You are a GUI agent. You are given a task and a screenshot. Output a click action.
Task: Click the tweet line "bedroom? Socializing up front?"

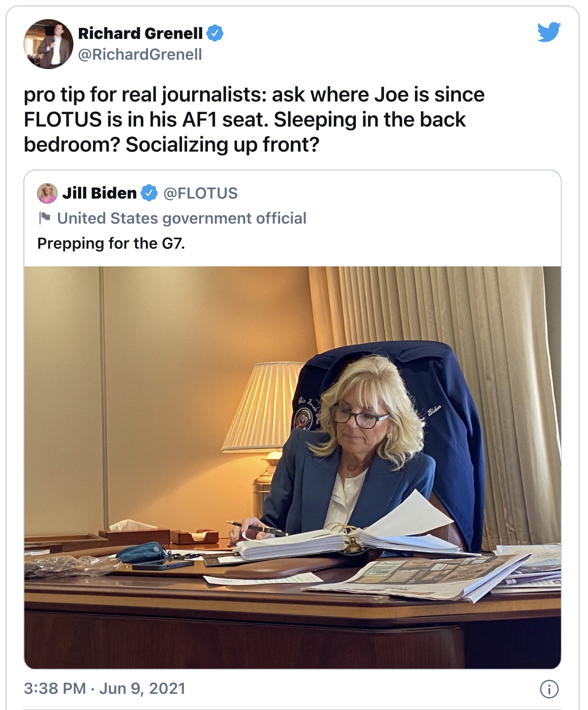(172, 145)
